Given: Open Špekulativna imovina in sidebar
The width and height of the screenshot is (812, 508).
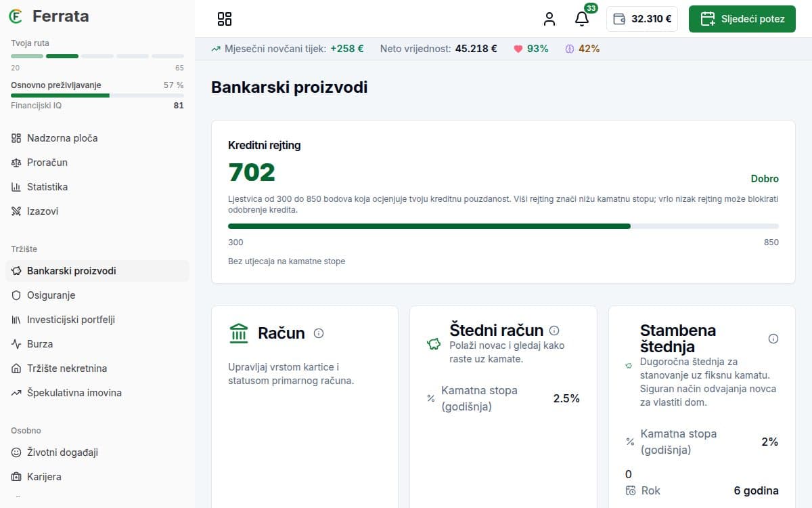Looking at the screenshot, I should click(x=97, y=393).
